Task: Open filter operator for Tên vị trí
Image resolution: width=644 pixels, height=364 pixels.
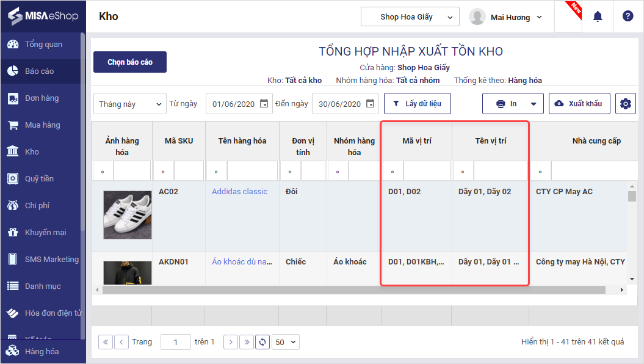Action: click(463, 172)
